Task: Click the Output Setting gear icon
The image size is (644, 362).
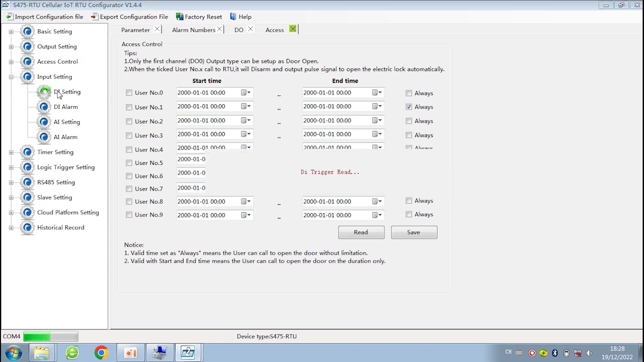Action: coord(28,47)
